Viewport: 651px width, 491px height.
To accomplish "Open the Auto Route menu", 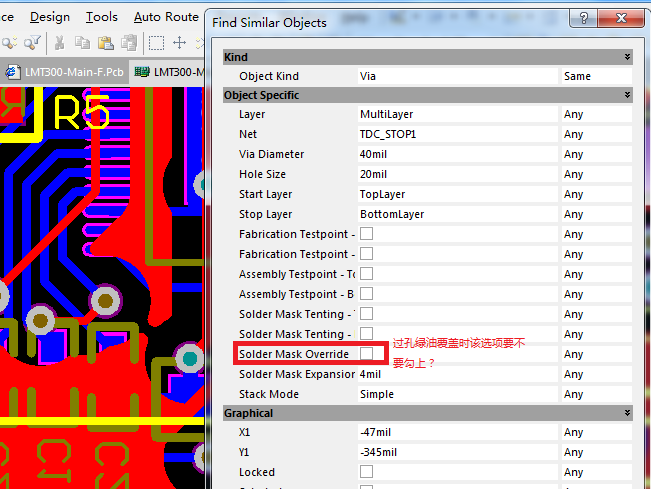I will pyautogui.click(x=166, y=17).
